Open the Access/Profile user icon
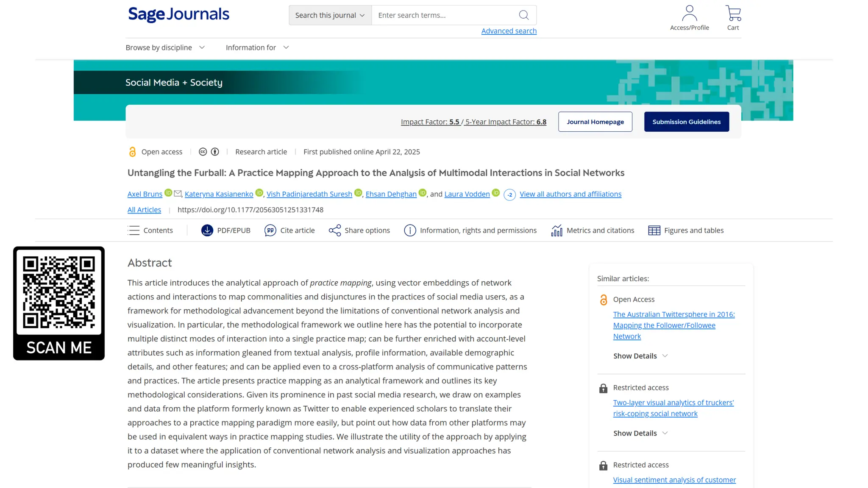Image resolution: width=868 pixels, height=488 pixels. (x=689, y=14)
